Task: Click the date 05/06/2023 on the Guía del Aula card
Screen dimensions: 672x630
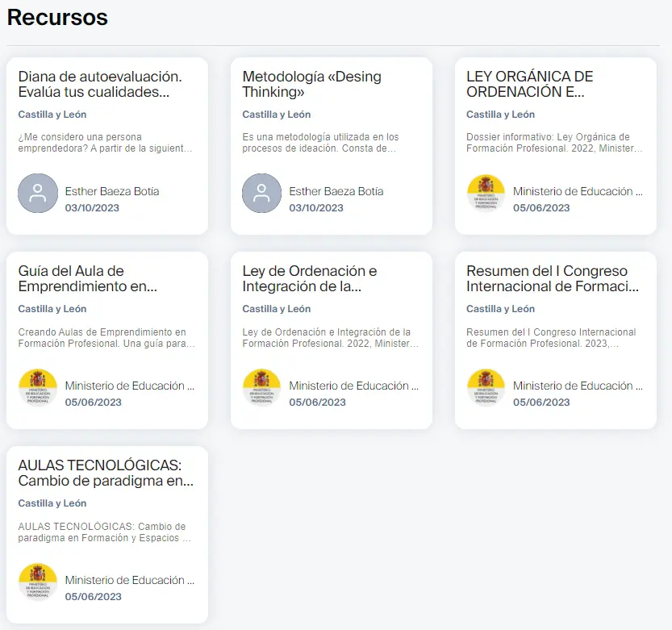Action: pyautogui.click(x=94, y=402)
